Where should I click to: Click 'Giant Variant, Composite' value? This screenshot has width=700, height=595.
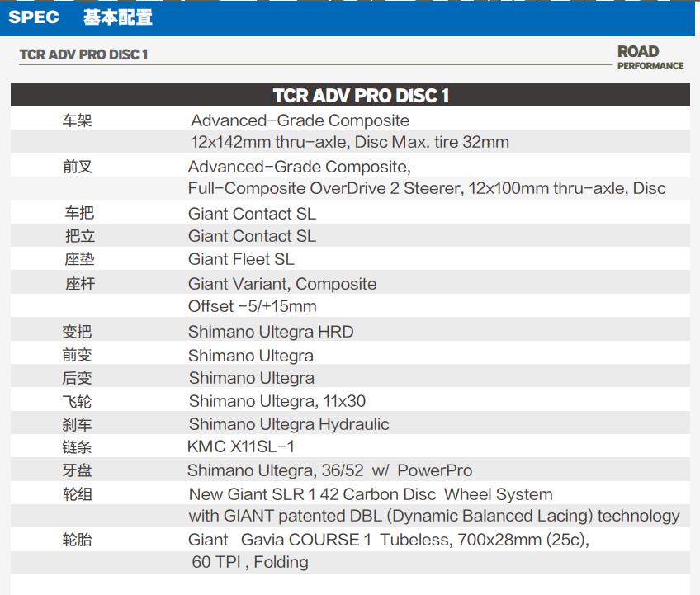tap(282, 285)
